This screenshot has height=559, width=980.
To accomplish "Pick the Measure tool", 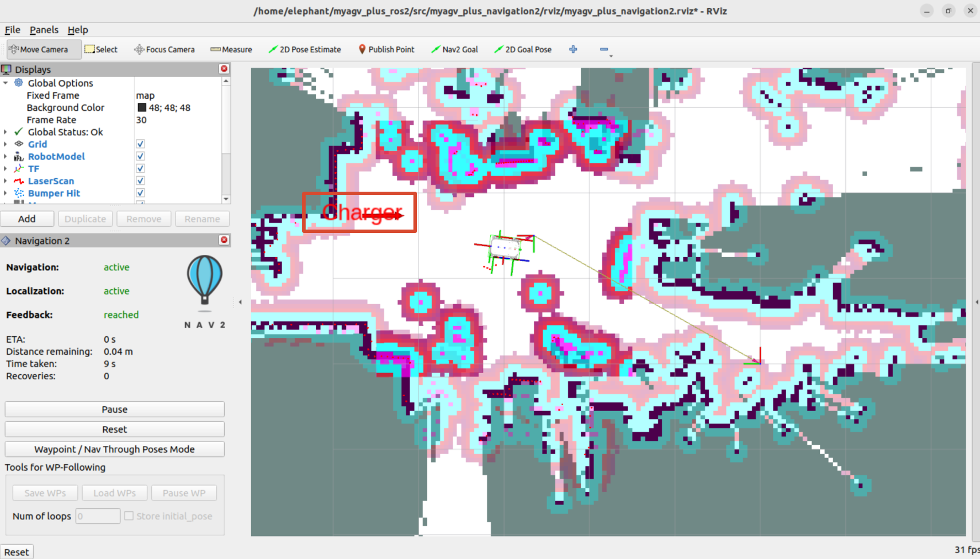I will 231,49.
